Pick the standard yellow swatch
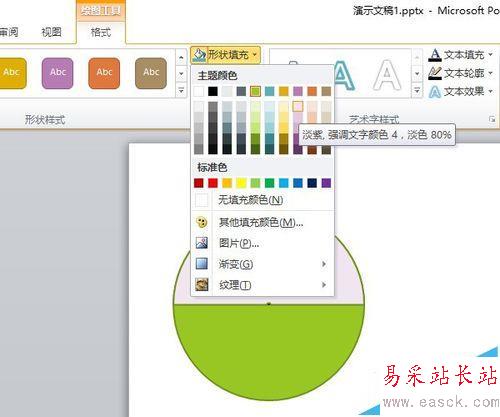The width and height of the screenshot is (500, 417). tap(241, 183)
